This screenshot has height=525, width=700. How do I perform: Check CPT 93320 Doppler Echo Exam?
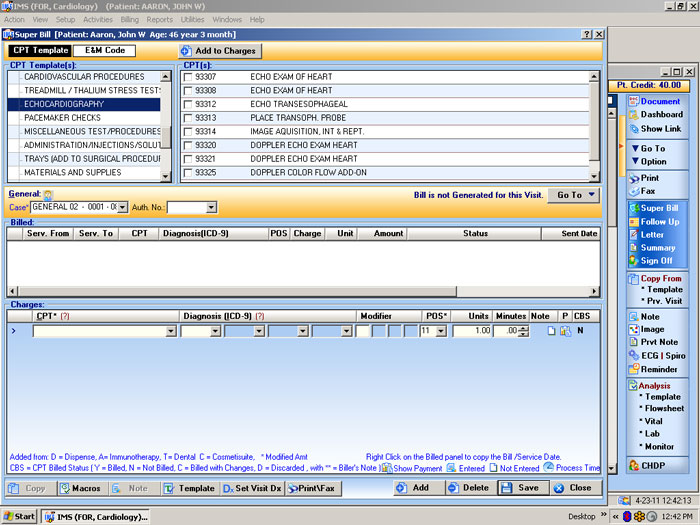pyautogui.click(x=188, y=146)
